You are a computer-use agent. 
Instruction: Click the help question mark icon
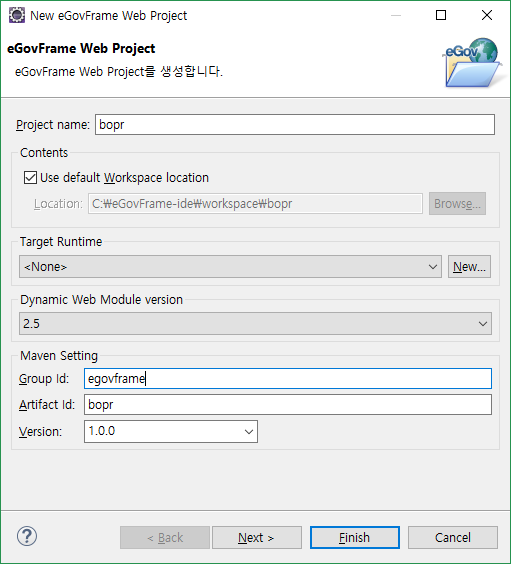tap(27, 536)
